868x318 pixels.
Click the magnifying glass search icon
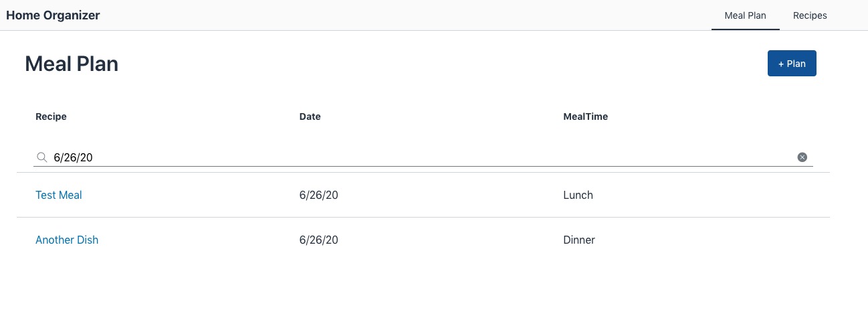point(41,157)
